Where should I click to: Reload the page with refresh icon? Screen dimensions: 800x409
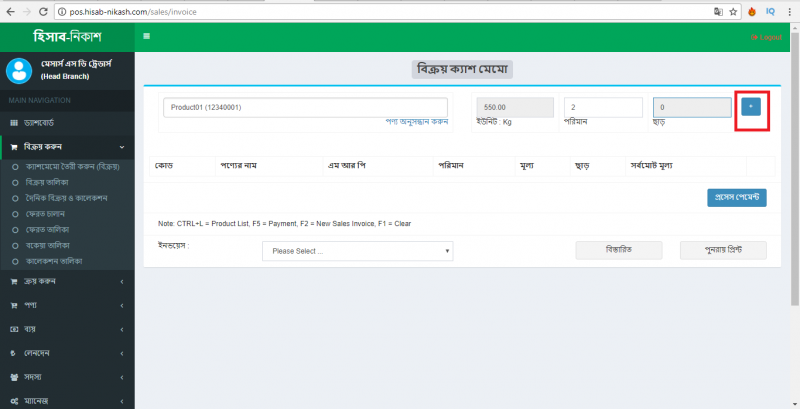pyautogui.click(x=43, y=11)
